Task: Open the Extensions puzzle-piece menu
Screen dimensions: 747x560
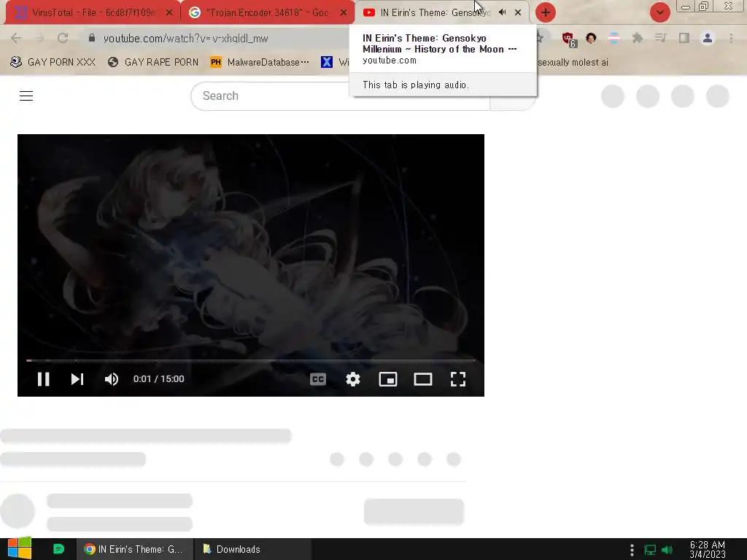Action: (x=638, y=38)
